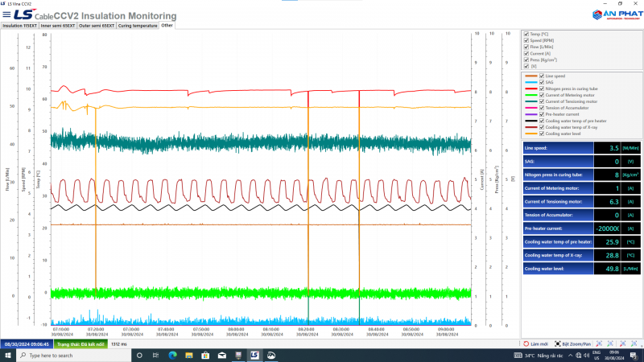Viewport: 644px width, 362px height.
Task: Toggle the Line speed series checkbox
Action: 542,76
